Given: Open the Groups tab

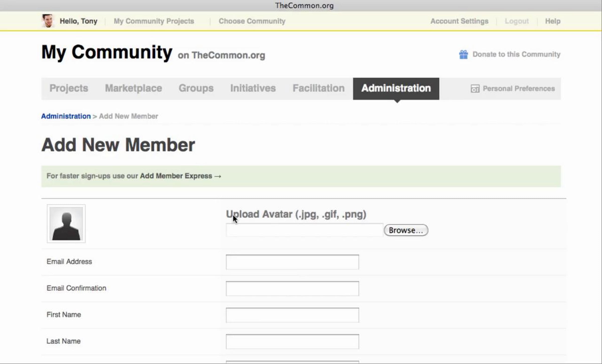Looking at the screenshot, I should coord(196,88).
